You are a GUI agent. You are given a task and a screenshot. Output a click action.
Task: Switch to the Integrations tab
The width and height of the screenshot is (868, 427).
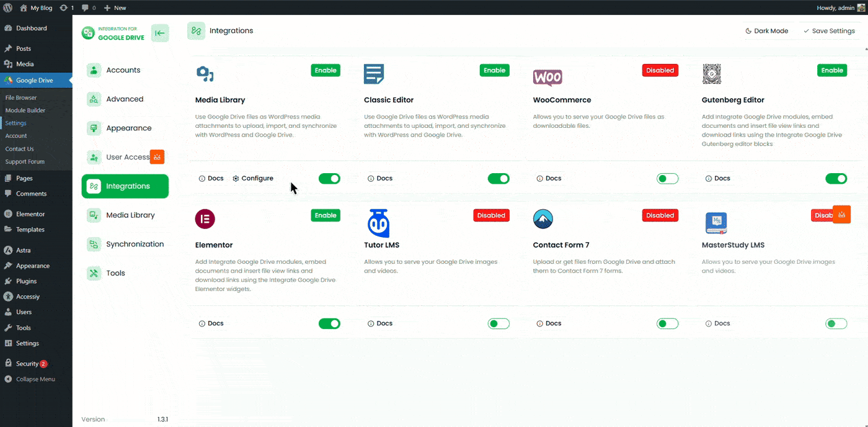(x=124, y=186)
